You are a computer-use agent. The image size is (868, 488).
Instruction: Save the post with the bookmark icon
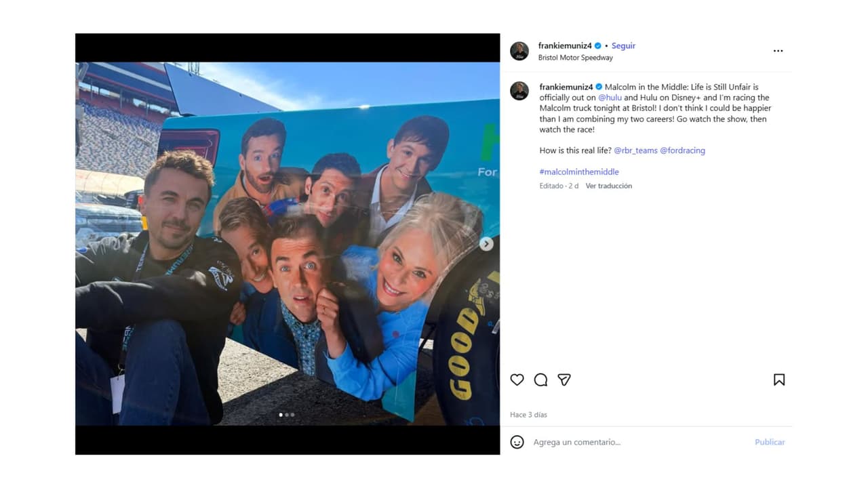coord(779,380)
